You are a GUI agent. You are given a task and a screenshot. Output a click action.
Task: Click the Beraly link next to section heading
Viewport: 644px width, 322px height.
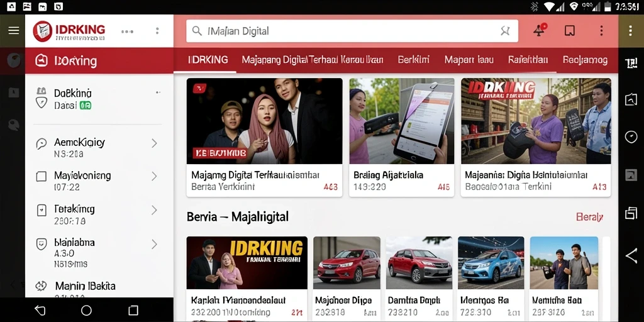pyautogui.click(x=590, y=217)
